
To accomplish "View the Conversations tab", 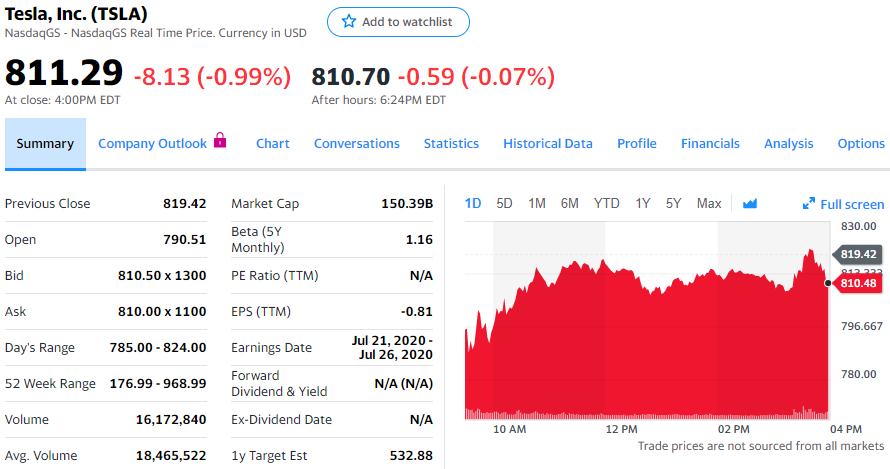I will [357, 143].
